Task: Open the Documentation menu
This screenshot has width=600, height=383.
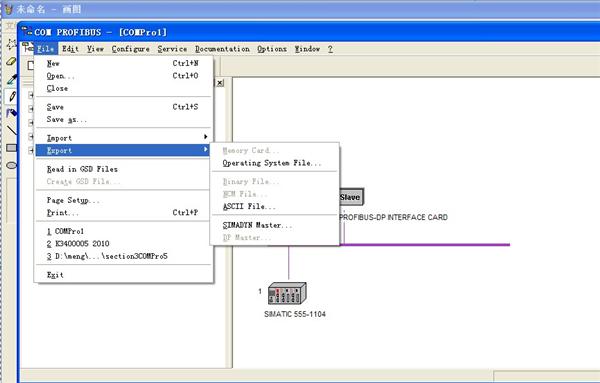Action: (x=222, y=49)
